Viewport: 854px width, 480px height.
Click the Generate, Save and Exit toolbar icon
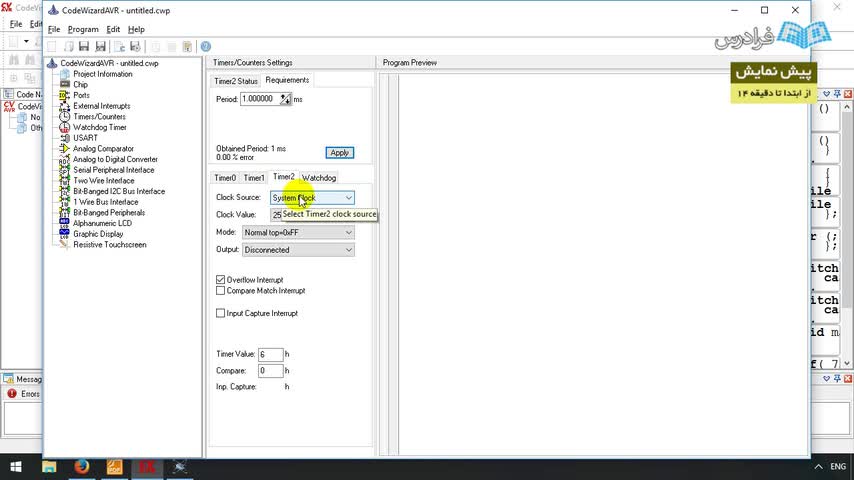(135, 47)
